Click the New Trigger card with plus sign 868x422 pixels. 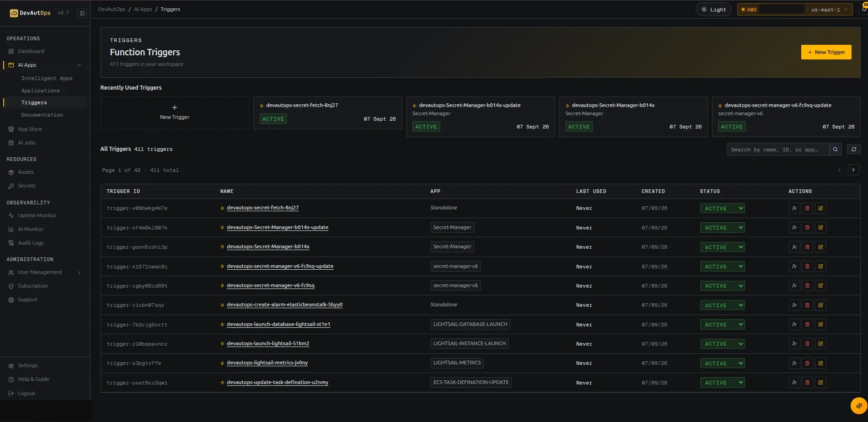point(175,112)
